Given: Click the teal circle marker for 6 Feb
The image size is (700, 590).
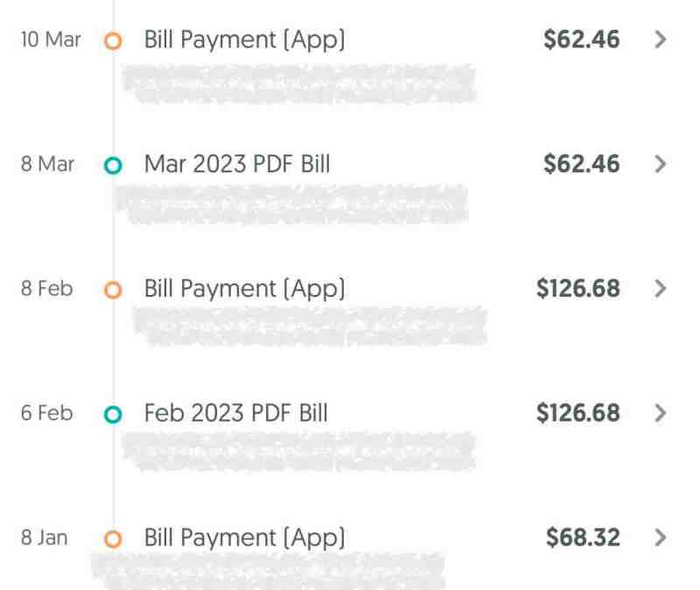Looking at the screenshot, I should click(113, 413).
